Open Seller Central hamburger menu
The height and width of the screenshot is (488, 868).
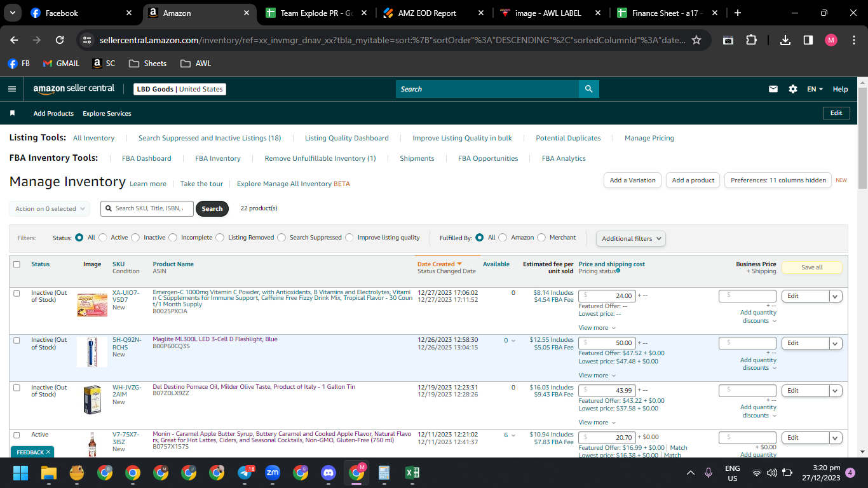(x=12, y=89)
